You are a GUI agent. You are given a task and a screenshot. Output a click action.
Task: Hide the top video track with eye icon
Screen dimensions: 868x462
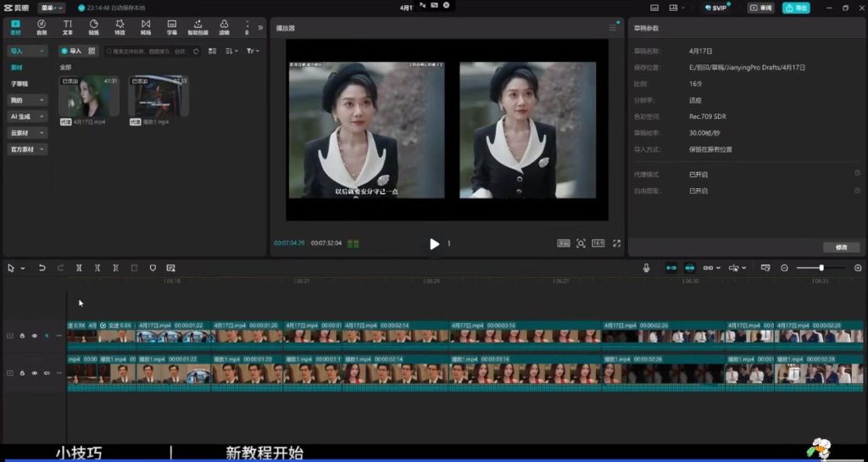(x=34, y=336)
